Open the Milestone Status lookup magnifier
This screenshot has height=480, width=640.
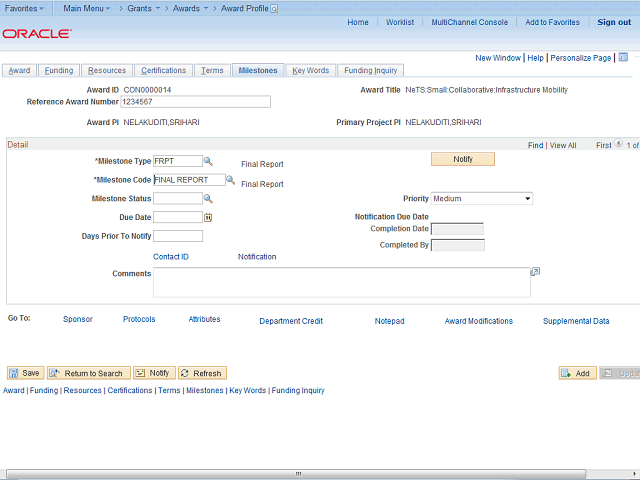coord(208,199)
